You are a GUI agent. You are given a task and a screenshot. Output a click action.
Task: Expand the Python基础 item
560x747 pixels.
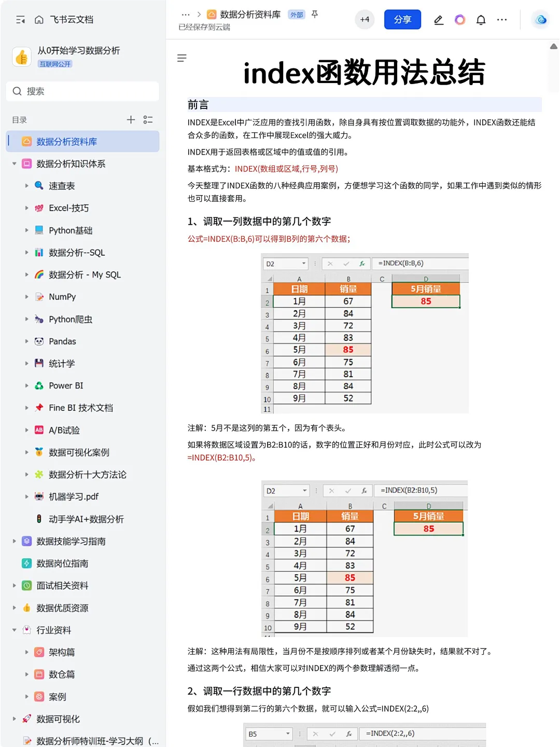click(27, 230)
